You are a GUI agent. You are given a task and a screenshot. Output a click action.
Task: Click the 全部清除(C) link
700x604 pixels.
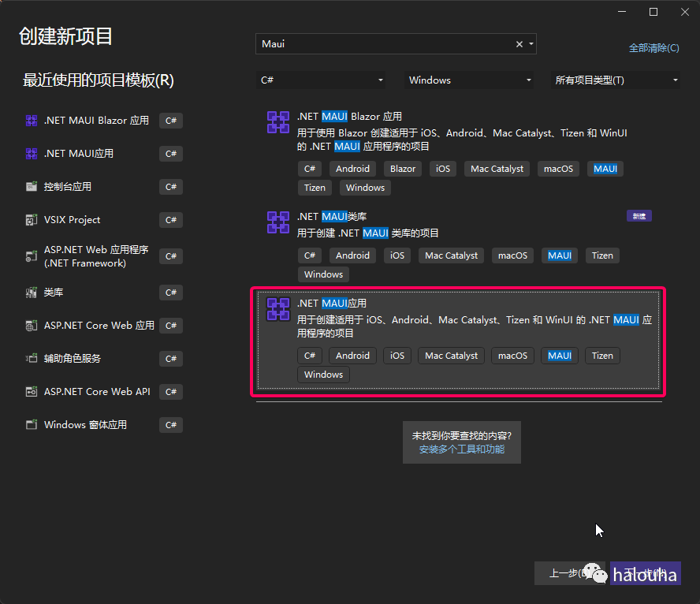pos(654,48)
